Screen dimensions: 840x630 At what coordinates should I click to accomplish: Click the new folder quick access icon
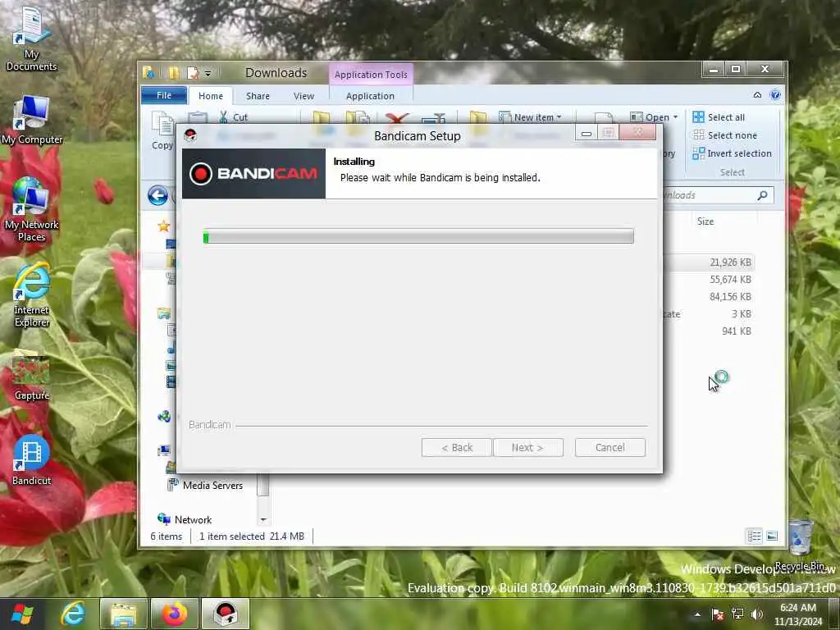174,73
